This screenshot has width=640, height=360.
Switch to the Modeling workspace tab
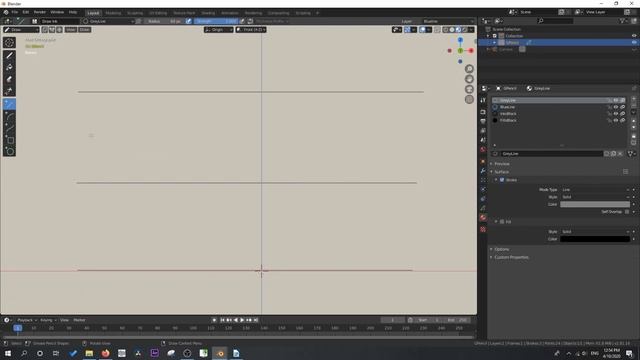[x=113, y=13]
